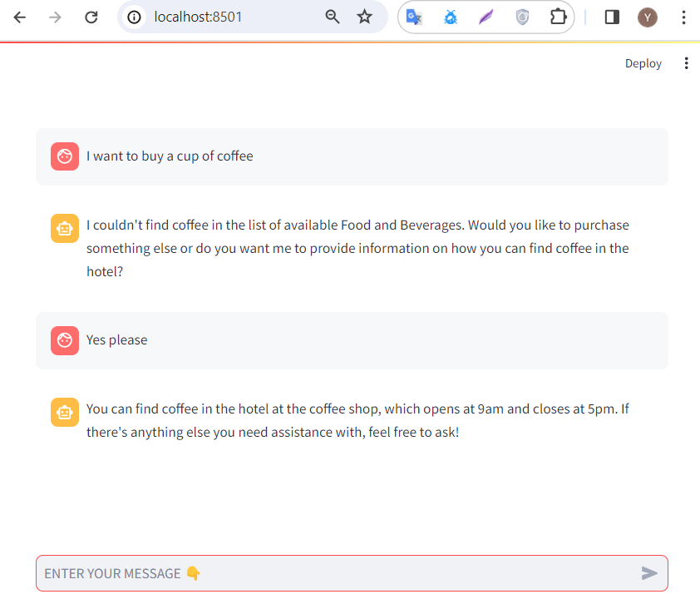This screenshot has width=700, height=609.
Task: Click the blue bug extension icon
Action: click(x=451, y=17)
